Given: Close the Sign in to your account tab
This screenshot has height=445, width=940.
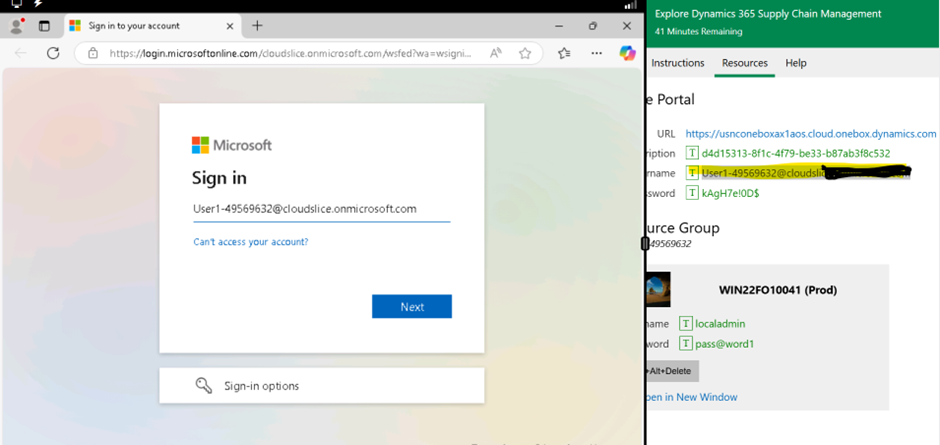Looking at the screenshot, I should pyautogui.click(x=230, y=26).
